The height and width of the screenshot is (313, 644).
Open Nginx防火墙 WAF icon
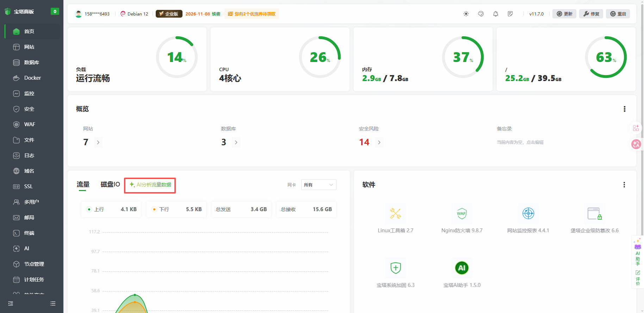pos(462,214)
